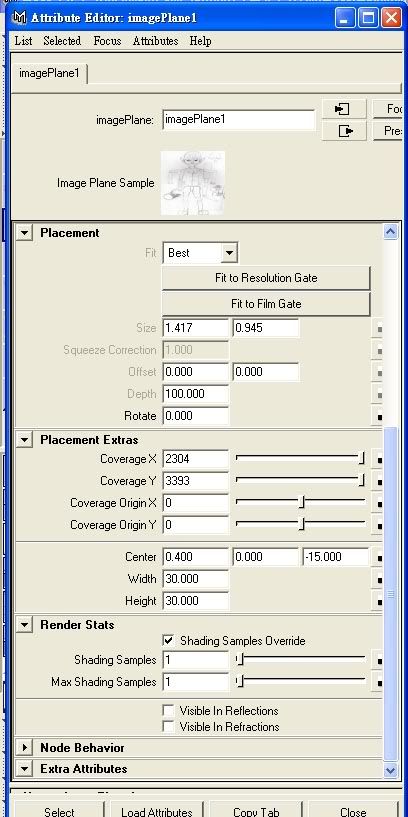The image size is (408, 817).
Task: Click the Maya logo in title bar
Action: 19,18
